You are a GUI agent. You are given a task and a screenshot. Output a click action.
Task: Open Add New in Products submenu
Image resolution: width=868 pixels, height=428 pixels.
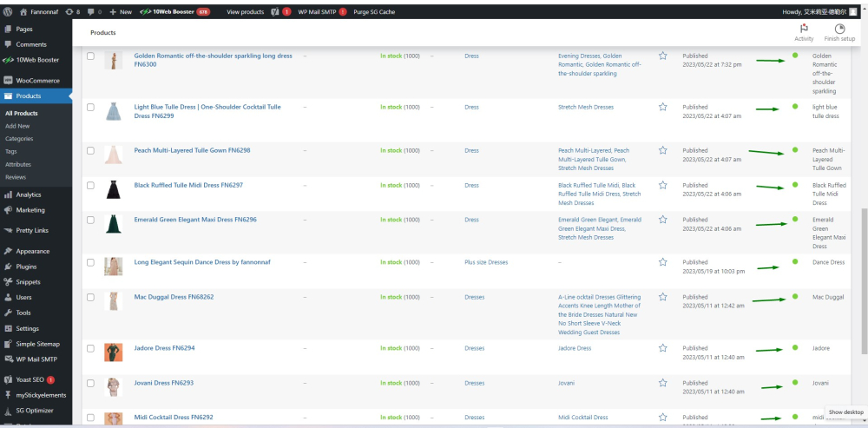(18, 126)
